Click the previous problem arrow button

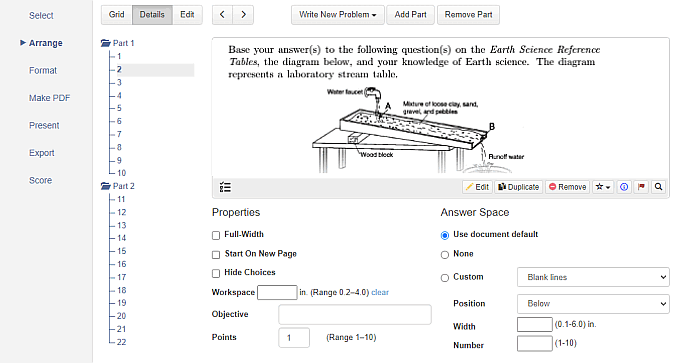222,15
